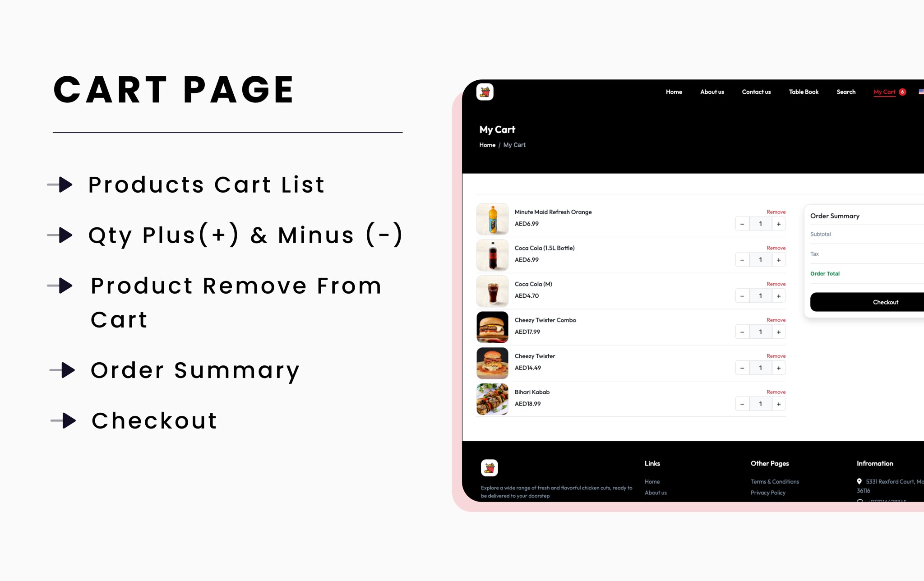Click Remove link for Cheezy Twister Combo
924x581 pixels.
[x=776, y=320]
